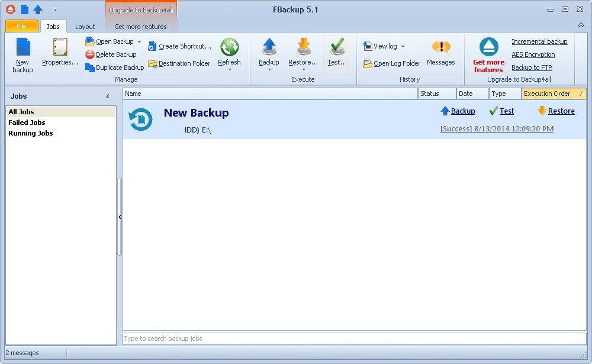The width and height of the screenshot is (592, 364).
Task: Click the Upgrade to Backup4all header tab
Action: [x=141, y=10]
